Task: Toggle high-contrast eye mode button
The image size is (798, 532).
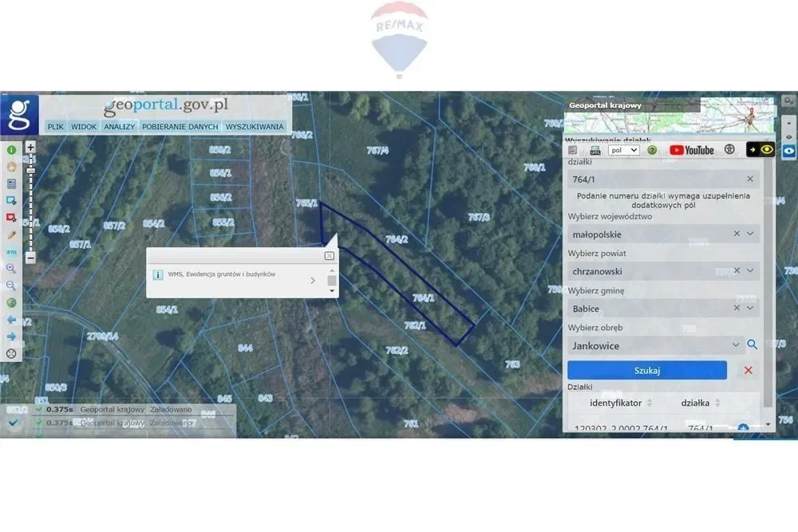Action: tap(760, 149)
